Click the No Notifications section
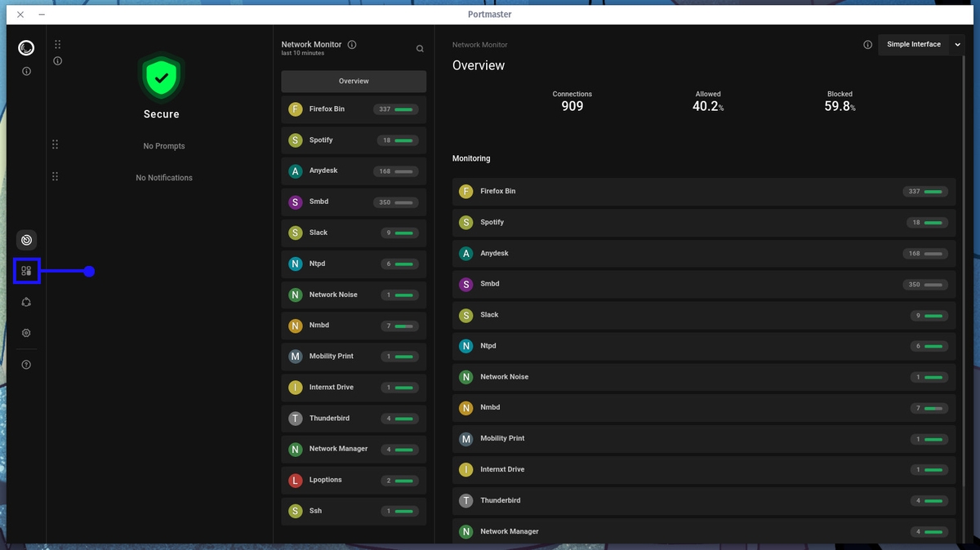980x550 pixels. pos(163,177)
